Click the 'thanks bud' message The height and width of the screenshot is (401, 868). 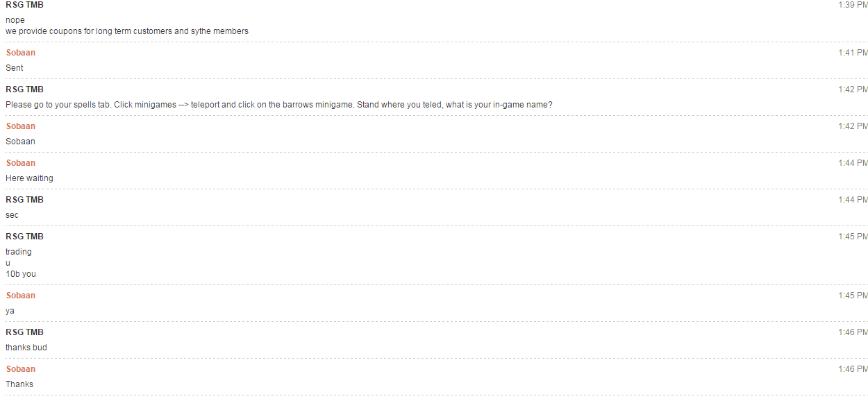(x=26, y=348)
